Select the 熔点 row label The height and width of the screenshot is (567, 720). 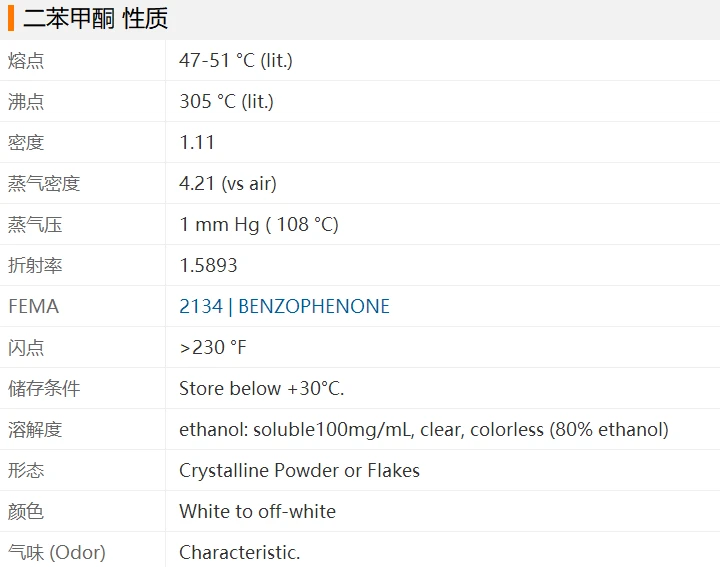(26, 61)
